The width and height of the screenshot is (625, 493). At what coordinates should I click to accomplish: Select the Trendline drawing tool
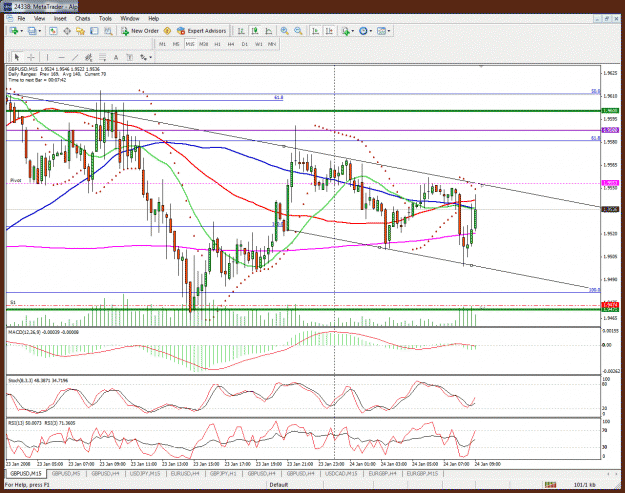[x=75, y=57]
